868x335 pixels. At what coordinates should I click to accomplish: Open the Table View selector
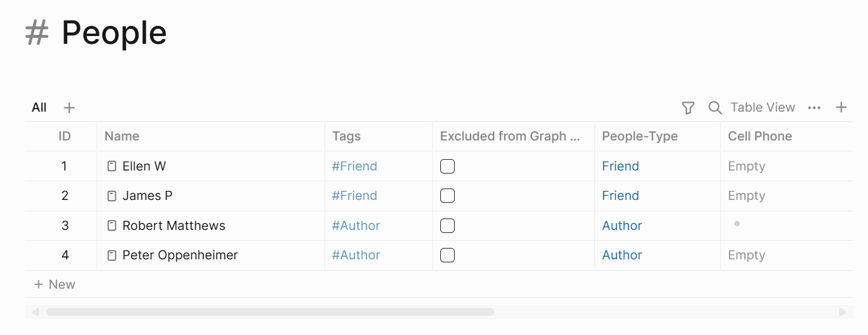[762, 107]
